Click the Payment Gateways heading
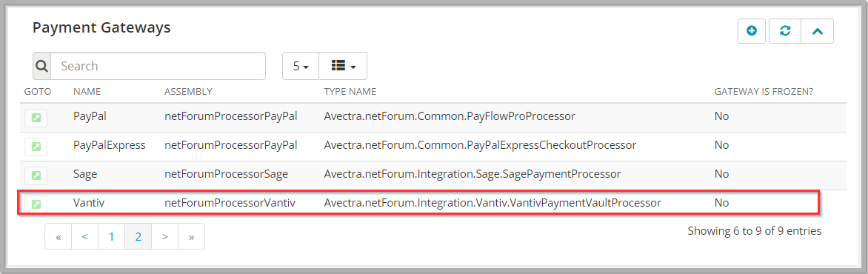This screenshot has width=868, height=274. (x=101, y=28)
